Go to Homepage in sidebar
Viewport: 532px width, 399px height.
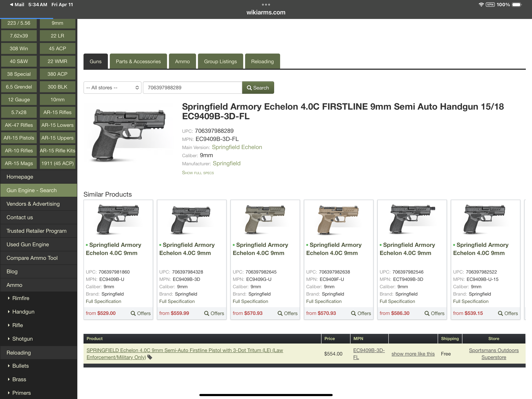pyautogui.click(x=38, y=177)
